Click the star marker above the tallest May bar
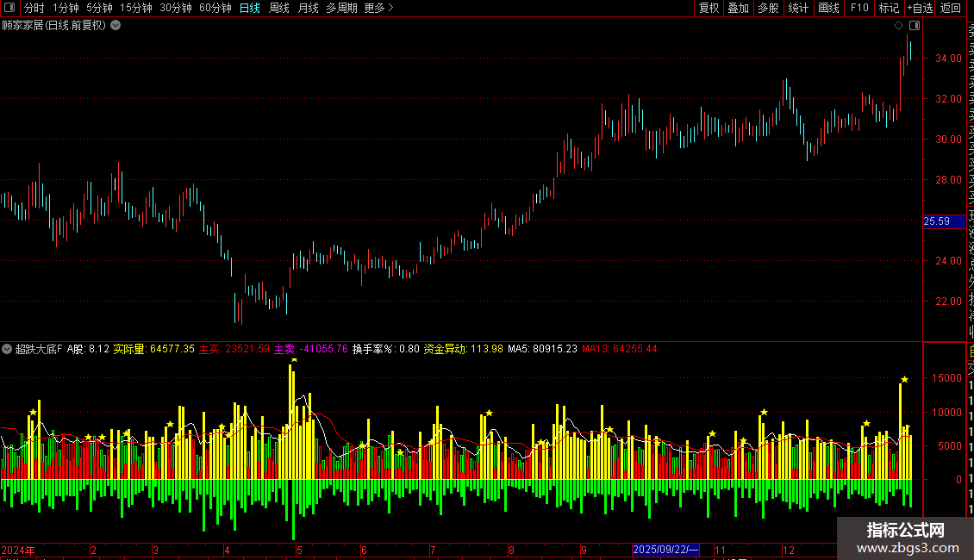Image resolution: width=974 pixels, height=560 pixels. point(295,359)
